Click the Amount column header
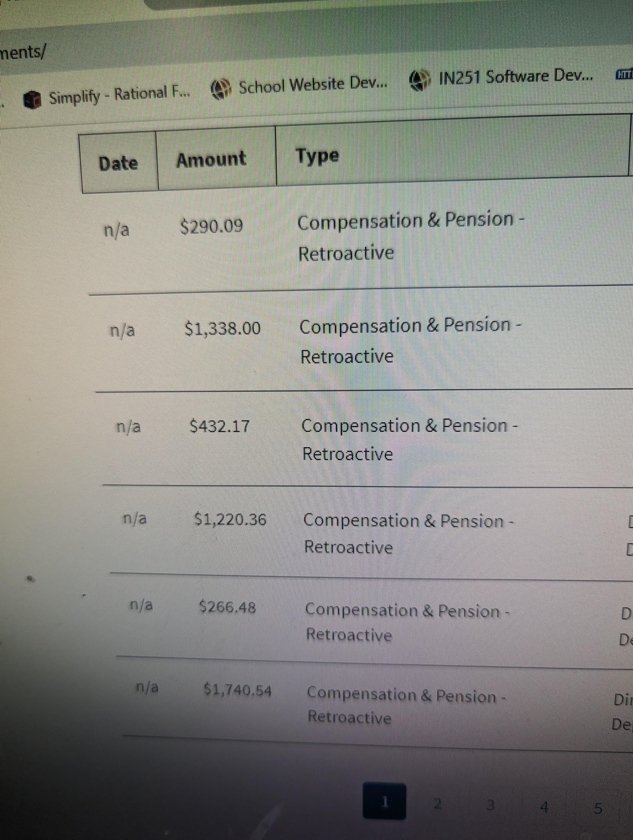Image resolution: width=633 pixels, height=840 pixels. click(211, 159)
